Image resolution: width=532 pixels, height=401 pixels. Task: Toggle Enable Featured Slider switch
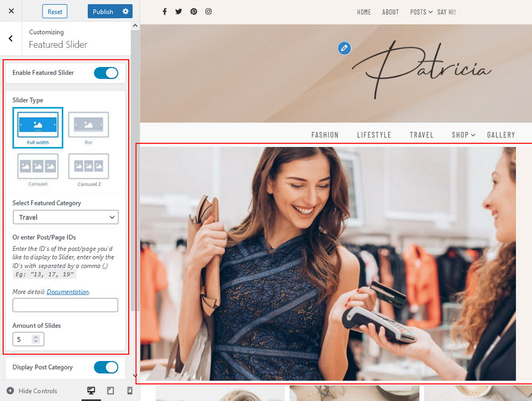(x=106, y=73)
